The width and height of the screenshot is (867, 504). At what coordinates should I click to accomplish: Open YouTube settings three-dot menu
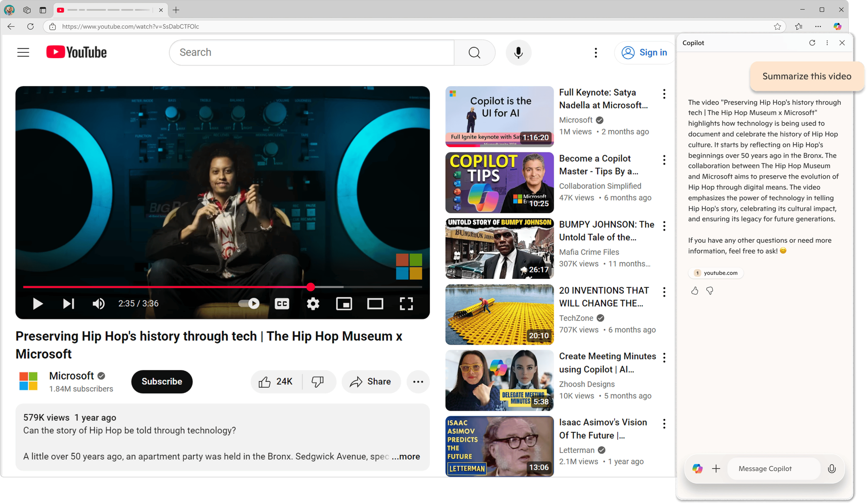click(596, 53)
